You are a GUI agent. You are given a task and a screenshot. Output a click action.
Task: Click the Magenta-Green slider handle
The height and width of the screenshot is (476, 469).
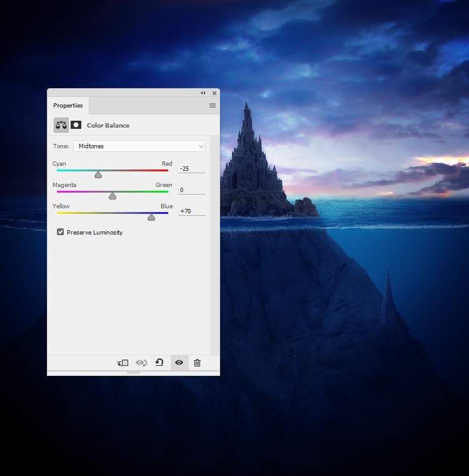pyautogui.click(x=113, y=196)
